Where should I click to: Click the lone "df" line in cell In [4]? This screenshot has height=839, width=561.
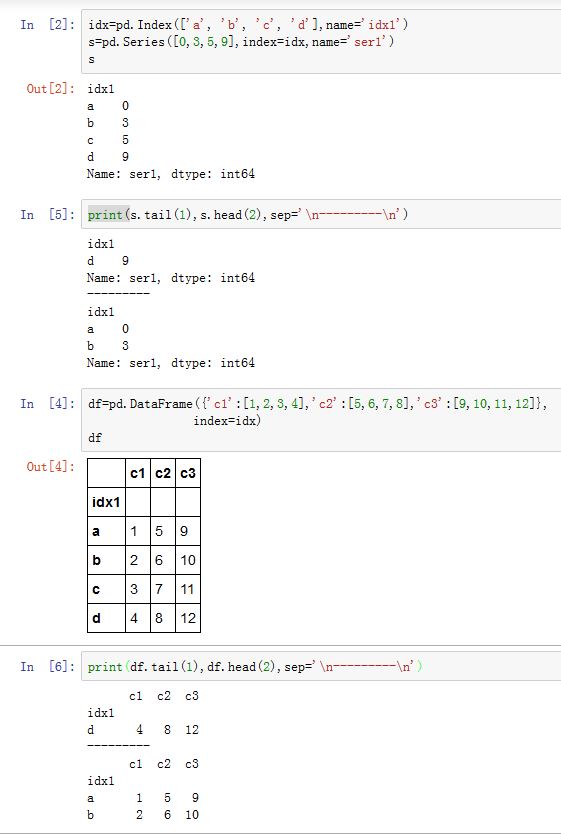point(95,438)
